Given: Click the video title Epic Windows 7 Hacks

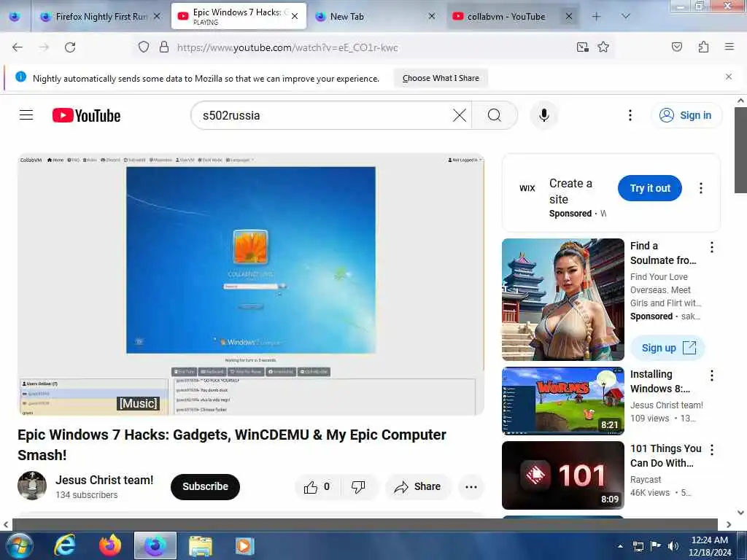Looking at the screenshot, I should tap(231, 444).
